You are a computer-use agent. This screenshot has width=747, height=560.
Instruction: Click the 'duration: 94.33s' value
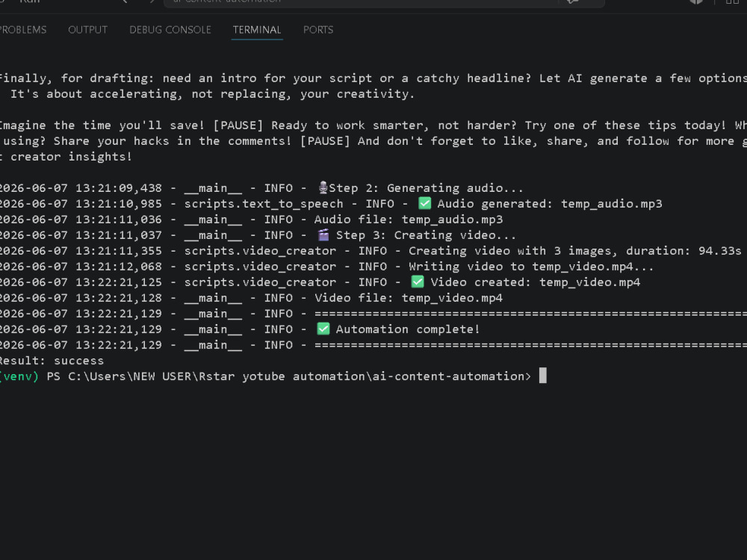point(684,250)
